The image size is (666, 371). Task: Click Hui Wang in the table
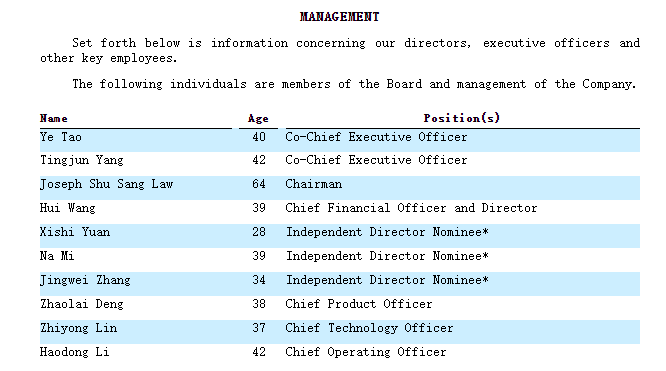68,208
